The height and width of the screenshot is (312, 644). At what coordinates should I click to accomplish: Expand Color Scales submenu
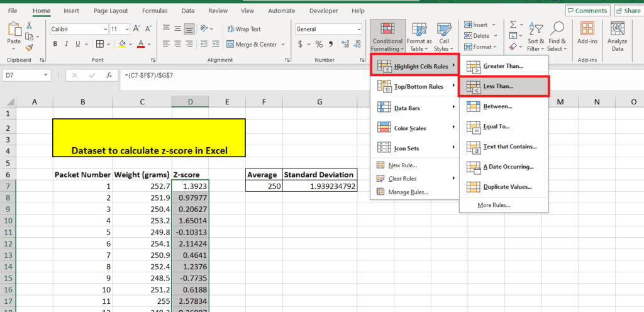pos(415,128)
